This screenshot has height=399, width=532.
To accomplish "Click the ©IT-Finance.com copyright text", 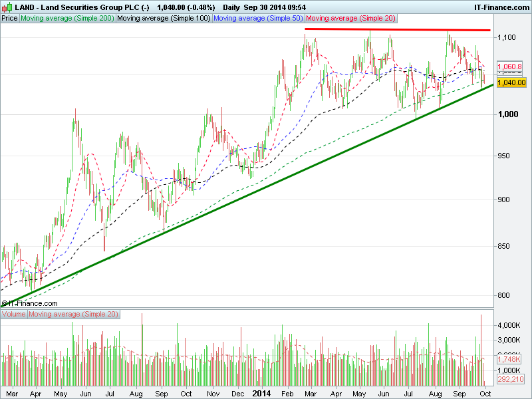I will [29, 303].
